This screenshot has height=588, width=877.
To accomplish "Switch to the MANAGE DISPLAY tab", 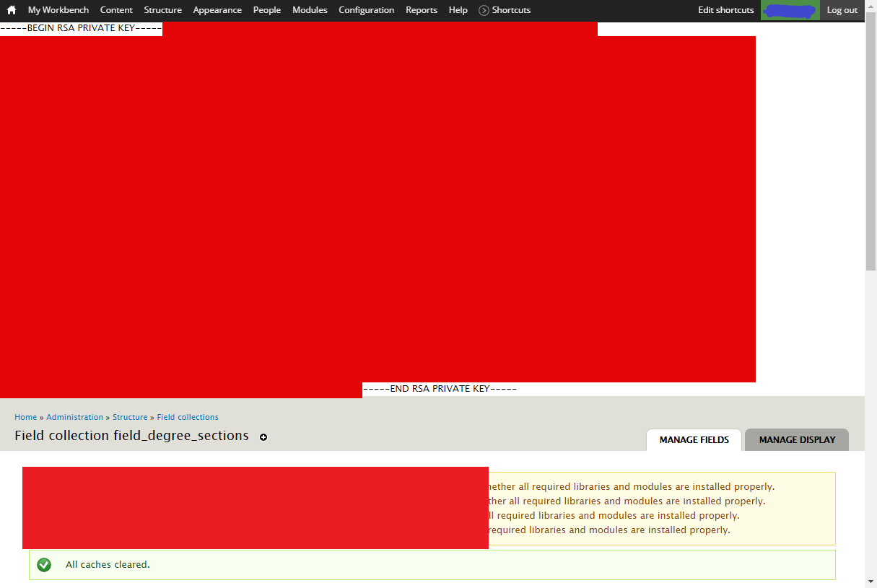I will [x=796, y=439].
